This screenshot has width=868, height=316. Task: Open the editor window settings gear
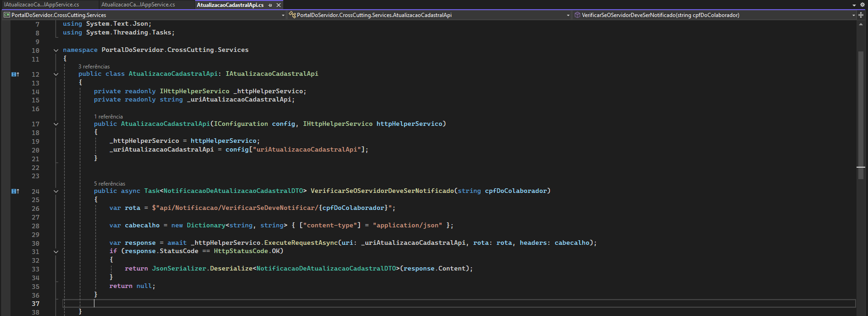click(862, 5)
